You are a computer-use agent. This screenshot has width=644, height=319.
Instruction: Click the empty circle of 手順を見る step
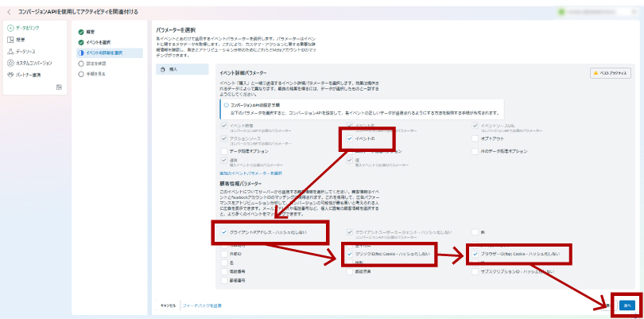coord(81,74)
